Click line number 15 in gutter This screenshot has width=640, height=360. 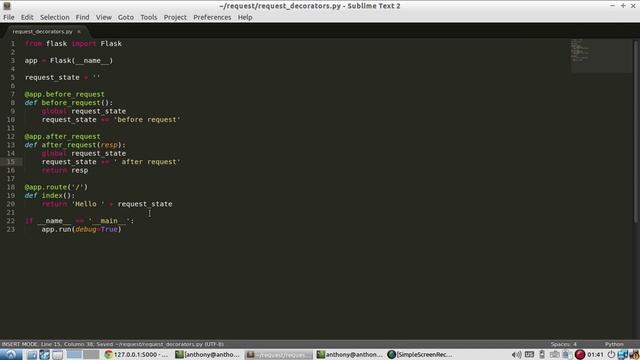click(11, 162)
